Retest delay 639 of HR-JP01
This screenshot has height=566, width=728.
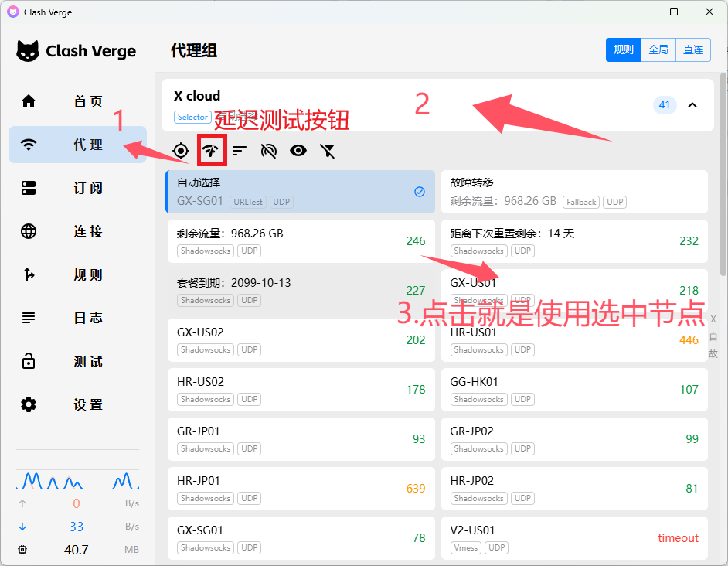pyautogui.click(x=416, y=489)
